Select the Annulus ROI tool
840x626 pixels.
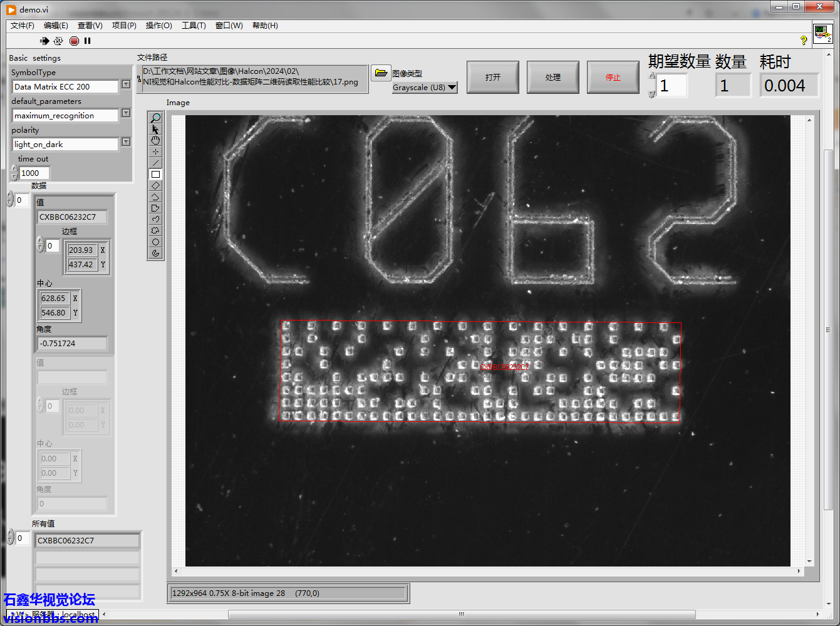tap(155, 253)
